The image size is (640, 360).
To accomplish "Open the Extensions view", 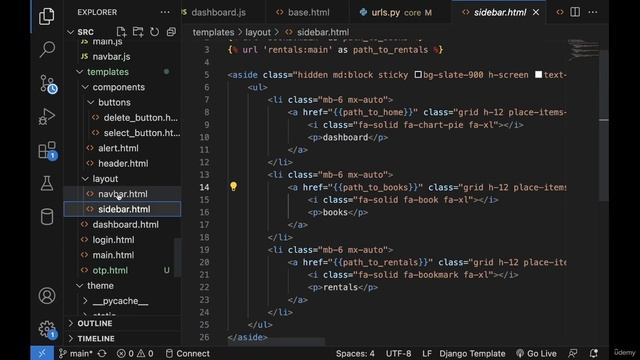I will [47, 151].
